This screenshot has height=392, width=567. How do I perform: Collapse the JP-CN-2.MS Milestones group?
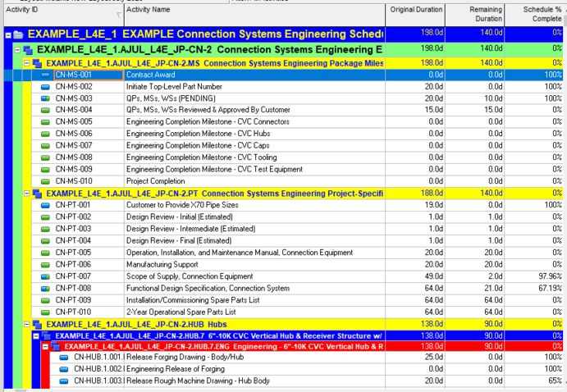[x=26, y=63]
